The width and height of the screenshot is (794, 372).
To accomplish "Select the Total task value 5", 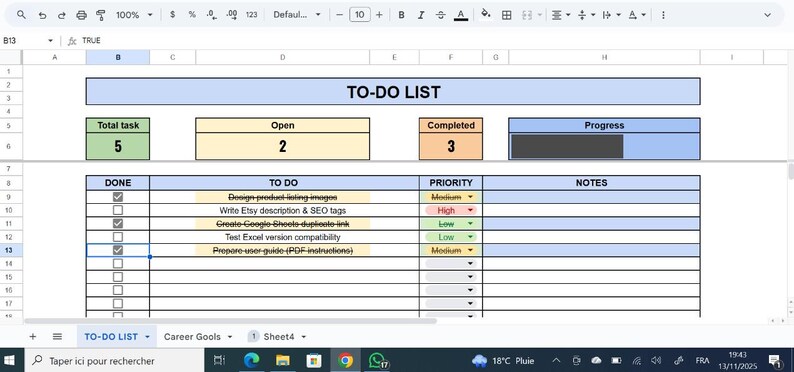I will (x=118, y=146).
